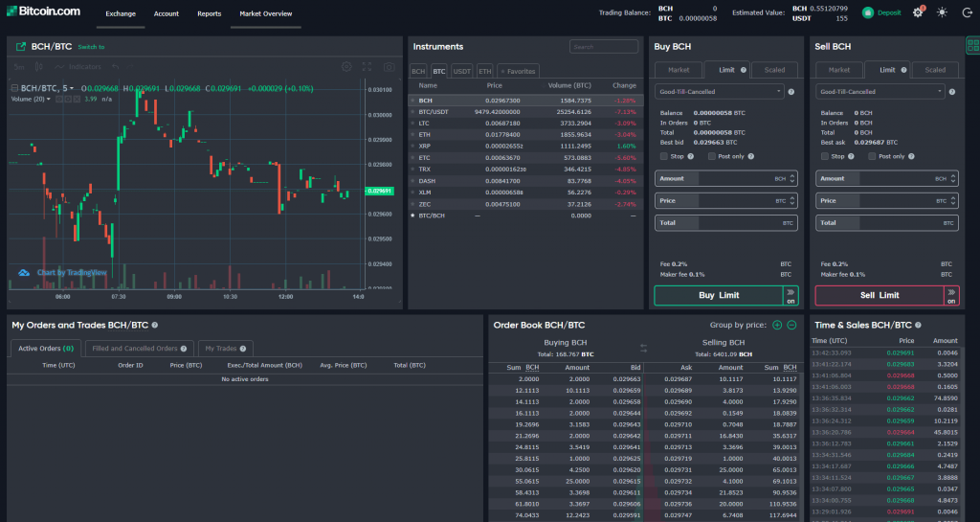
Task: Open the My Trades tab
Action: click(x=226, y=349)
